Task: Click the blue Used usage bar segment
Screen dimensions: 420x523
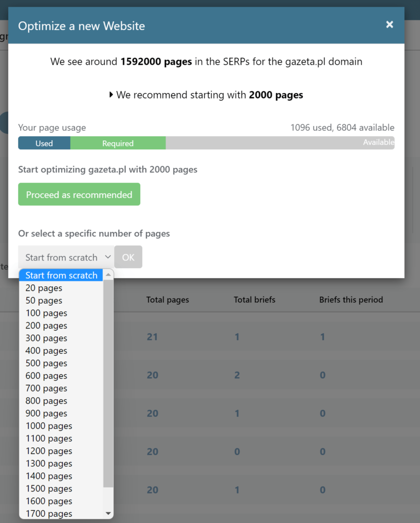Action: pos(44,143)
